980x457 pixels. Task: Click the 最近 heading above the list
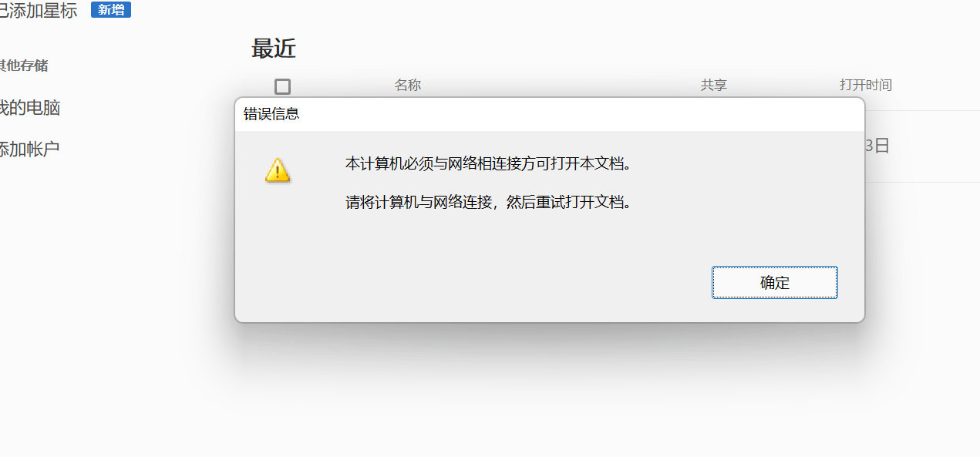tap(274, 49)
